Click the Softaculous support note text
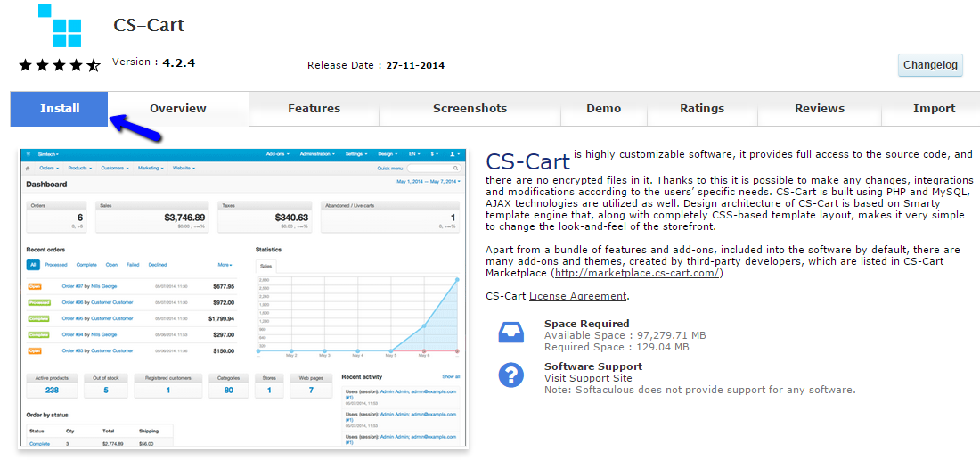Image resolution: width=980 pixels, height=461 pixels. pos(700,390)
